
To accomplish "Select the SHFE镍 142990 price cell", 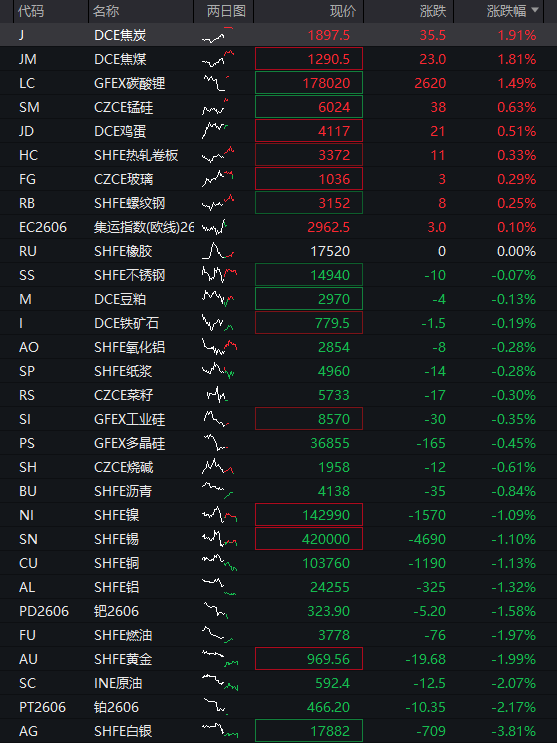I will (x=309, y=515).
